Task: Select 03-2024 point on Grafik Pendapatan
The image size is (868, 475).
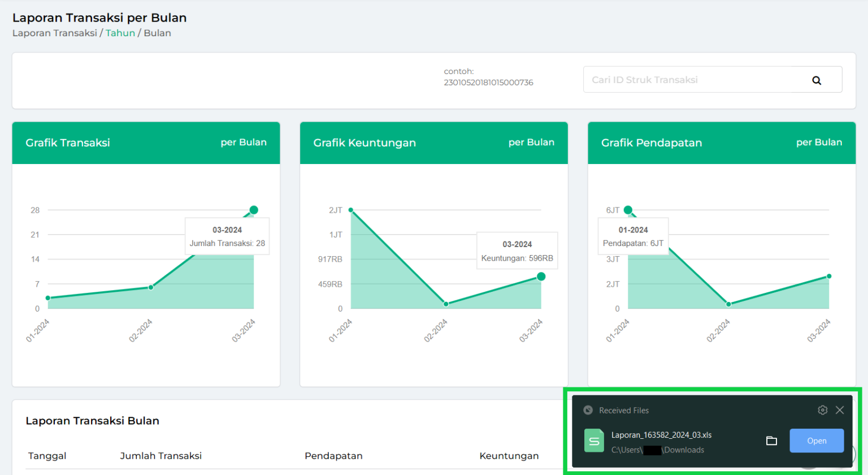Action: point(829,277)
